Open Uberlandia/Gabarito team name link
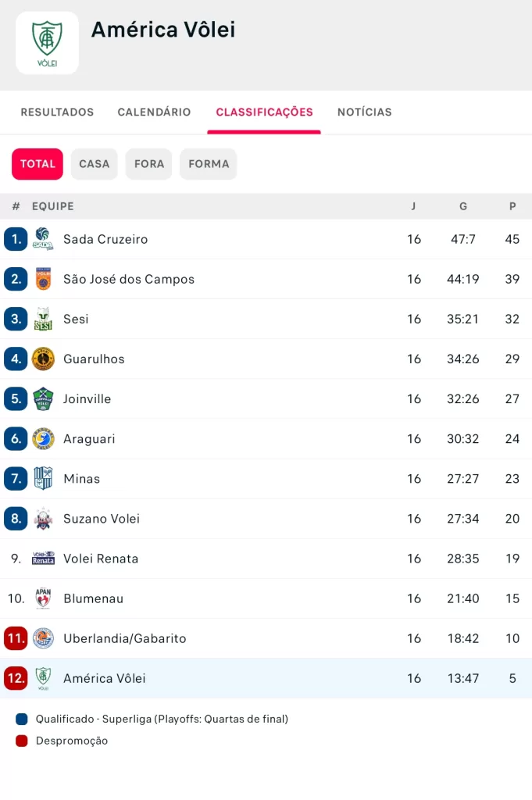Screen dimensions: 532x800 pyautogui.click(x=125, y=638)
